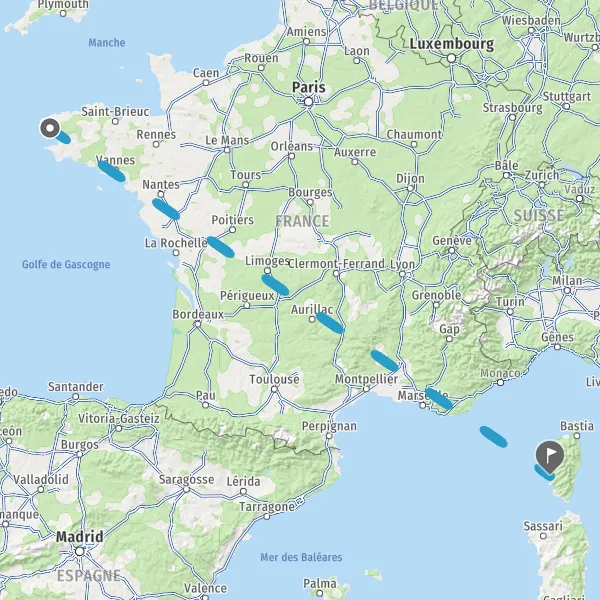Select the Bordeaux city dot
Screen dimensions: 600x600
(x=197, y=324)
